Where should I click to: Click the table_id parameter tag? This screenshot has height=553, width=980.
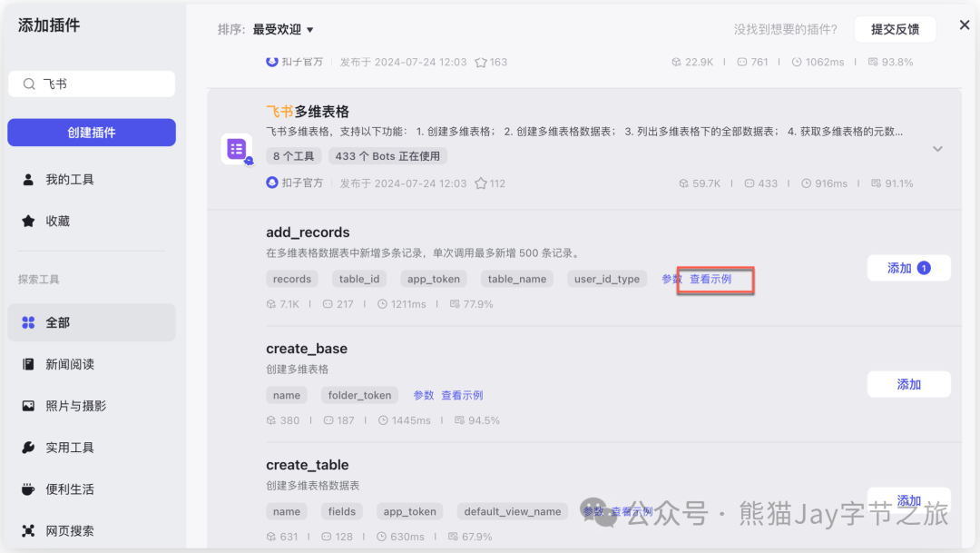tap(359, 279)
